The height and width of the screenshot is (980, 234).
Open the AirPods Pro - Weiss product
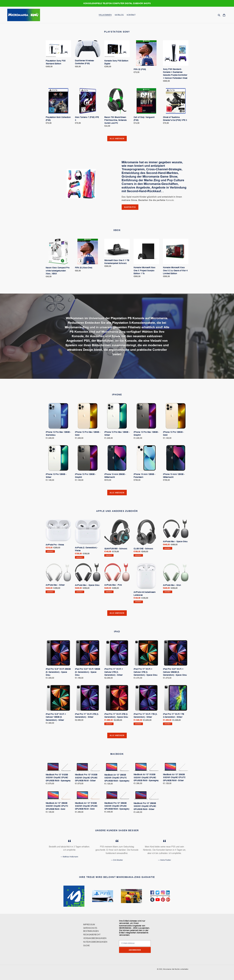(x=58, y=530)
